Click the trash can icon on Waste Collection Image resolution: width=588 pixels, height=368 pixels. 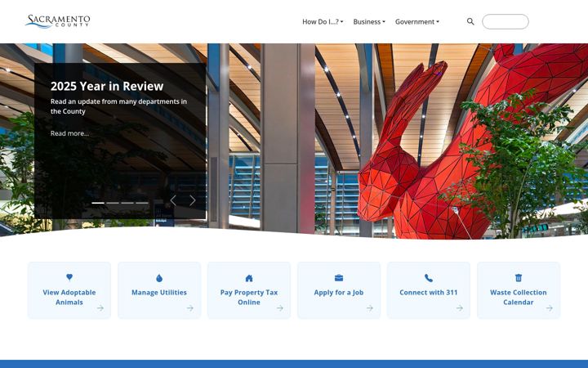519,277
